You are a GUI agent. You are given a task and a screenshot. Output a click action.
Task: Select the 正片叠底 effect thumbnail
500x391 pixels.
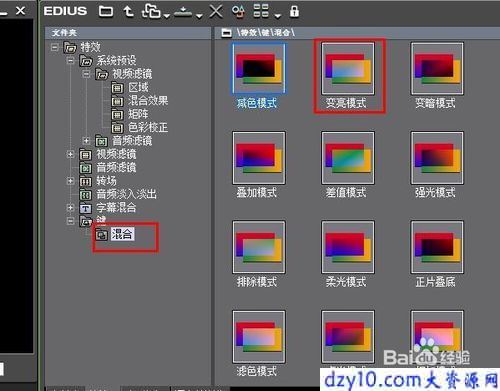437,247
